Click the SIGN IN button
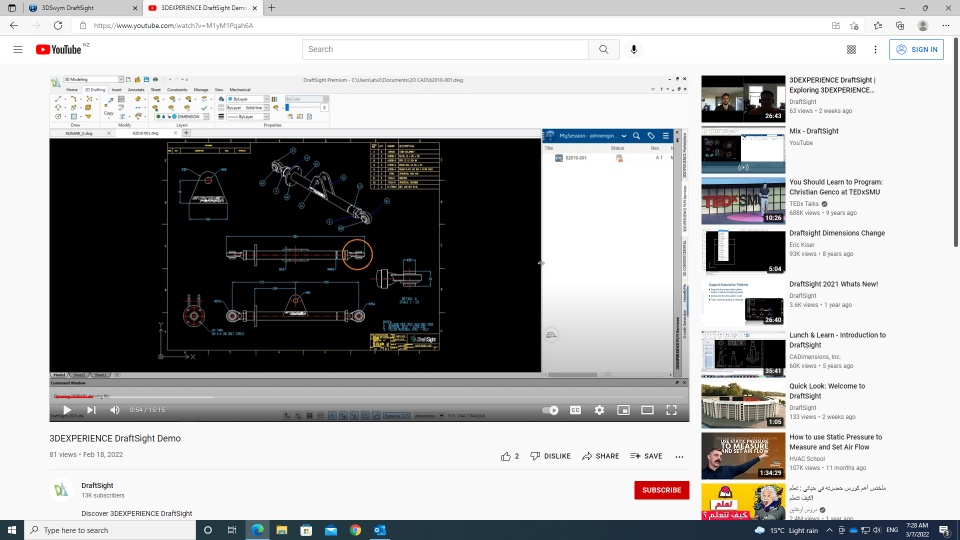 click(x=917, y=50)
